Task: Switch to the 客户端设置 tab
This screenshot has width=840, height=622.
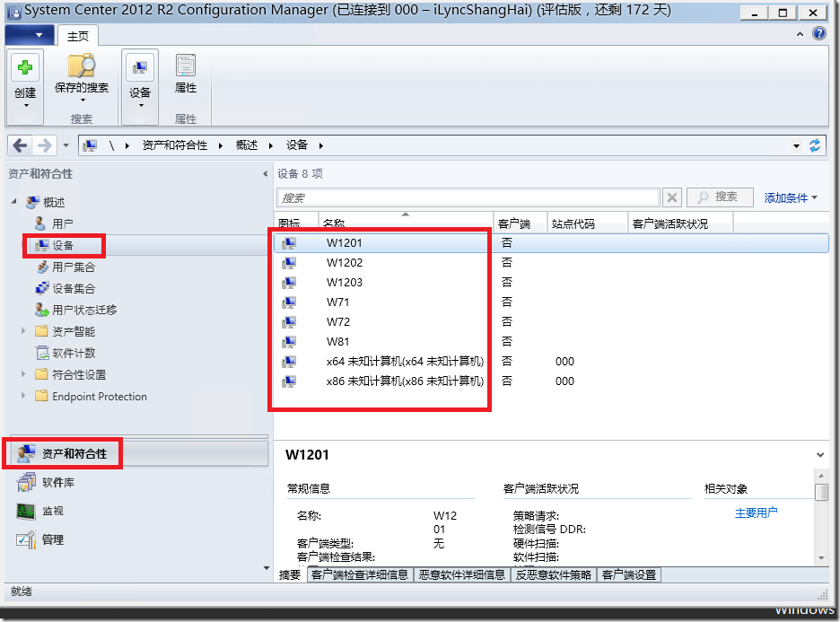Action: pyautogui.click(x=629, y=574)
